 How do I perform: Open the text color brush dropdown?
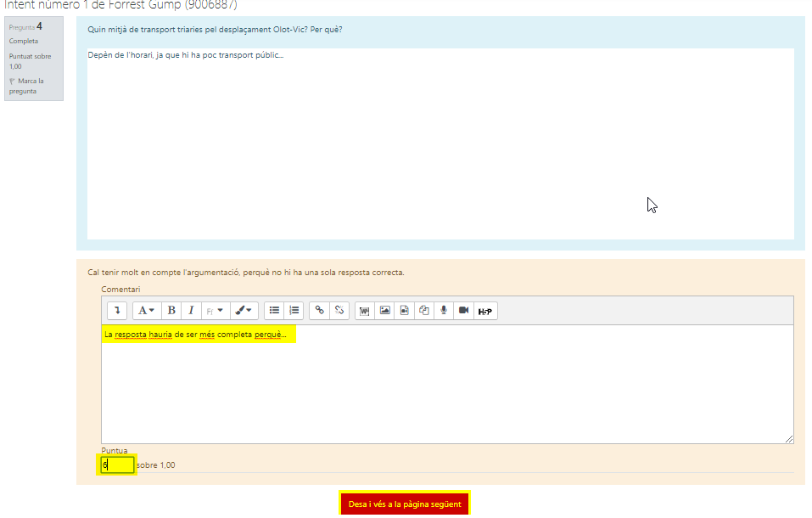244,311
